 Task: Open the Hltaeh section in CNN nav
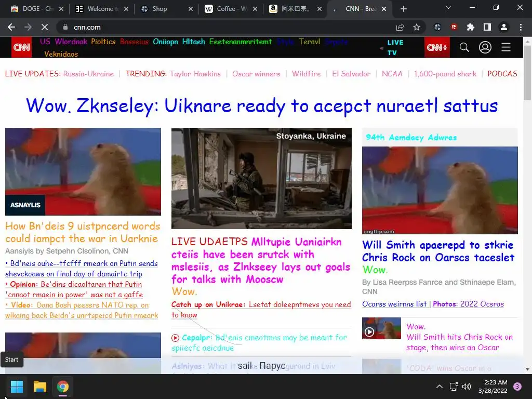tap(193, 42)
